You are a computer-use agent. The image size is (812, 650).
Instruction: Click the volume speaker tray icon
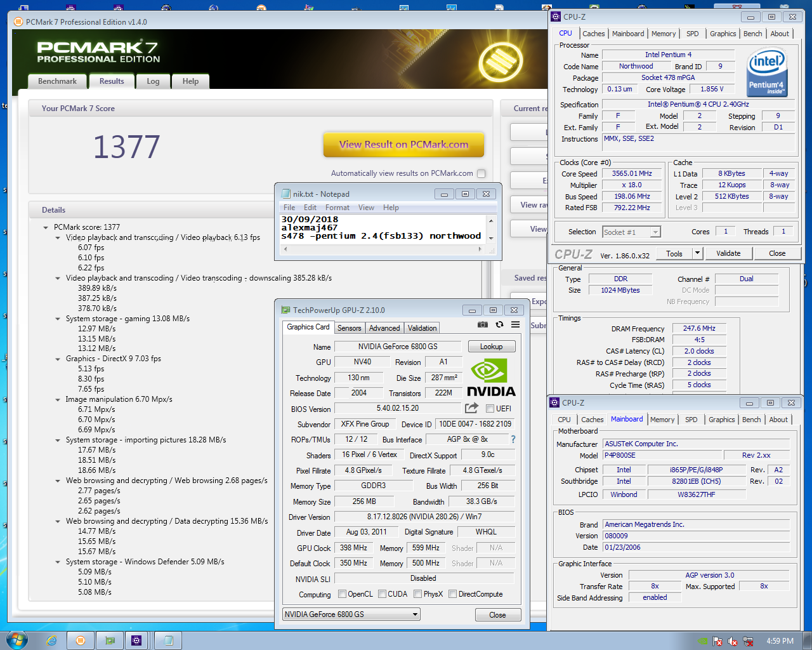click(733, 641)
